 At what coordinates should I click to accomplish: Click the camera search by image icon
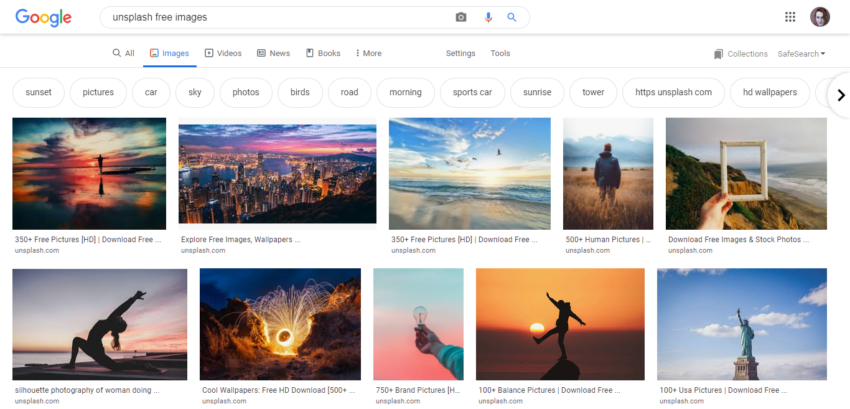[461, 17]
